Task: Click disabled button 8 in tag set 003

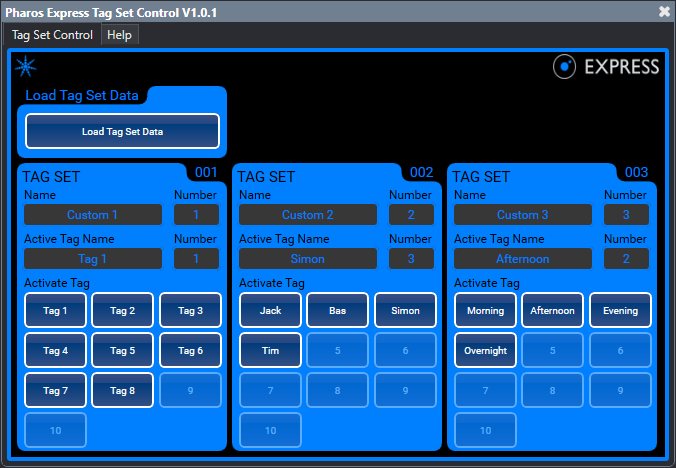Action: [x=552, y=390]
